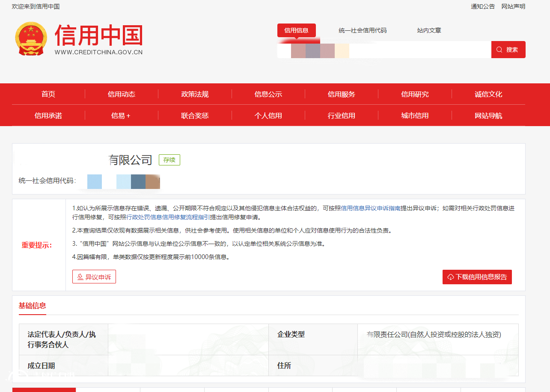This screenshot has width=550, height=392.
Task: Click 异议申诉 button with gavel icon
Action: pyautogui.click(x=94, y=277)
